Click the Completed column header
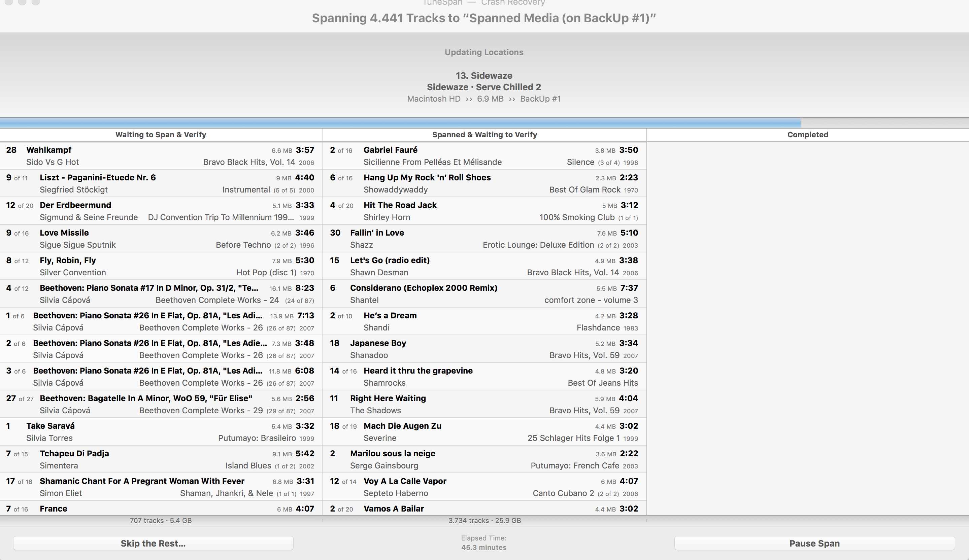This screenshot has height=560, width=969. 807,135
